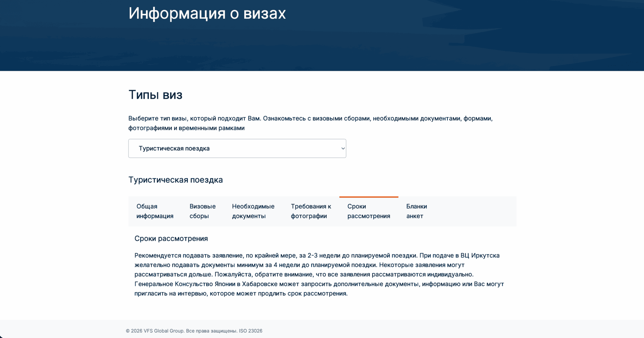The height and width of the screenshot is (338, 644).
Task: Select the «Требования к фотографии» tab
Action: point(311,211)
